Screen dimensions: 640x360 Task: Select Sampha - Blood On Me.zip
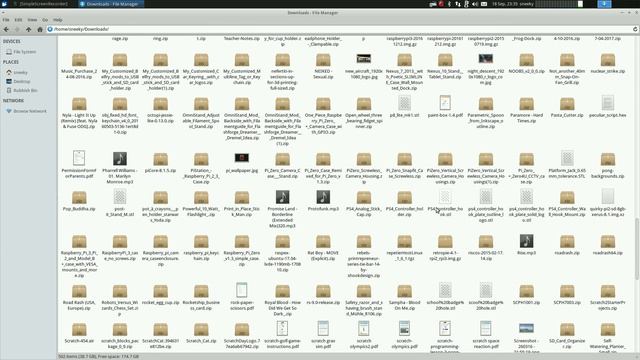pos(404,291)
